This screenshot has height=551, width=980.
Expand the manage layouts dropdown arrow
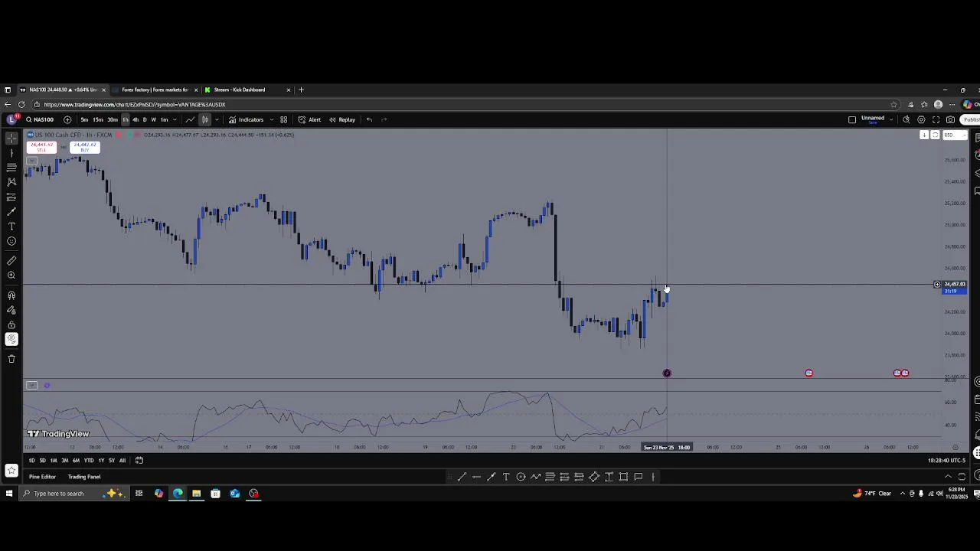click(890, 119)
